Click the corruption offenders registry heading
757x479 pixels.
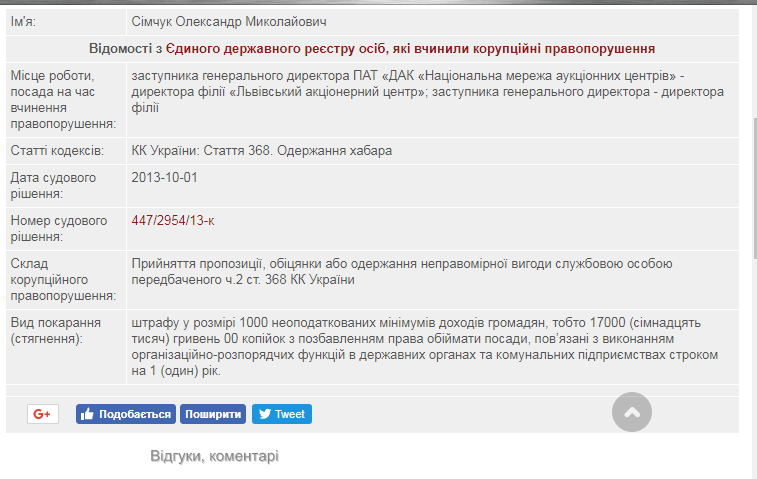click(x=372, y=48)
